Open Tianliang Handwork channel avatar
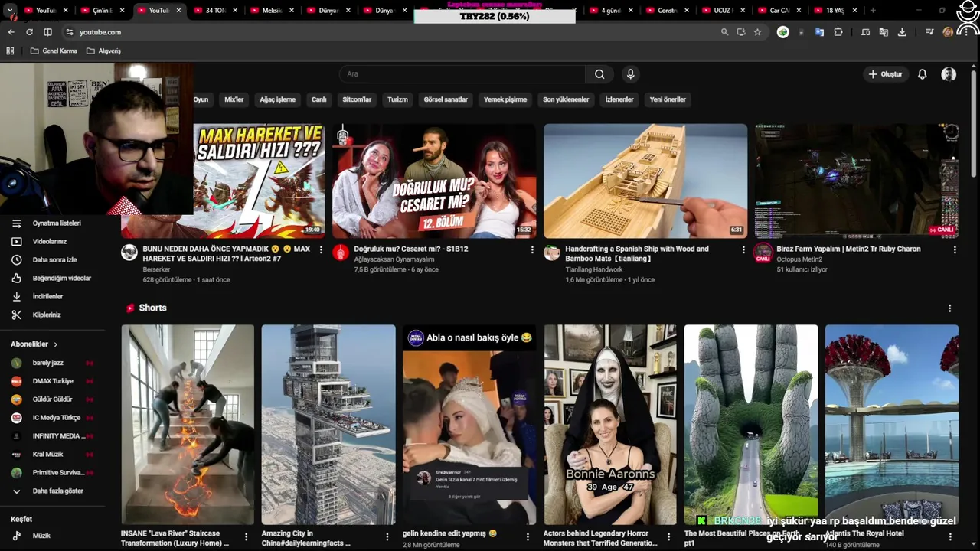 point(552,253)
